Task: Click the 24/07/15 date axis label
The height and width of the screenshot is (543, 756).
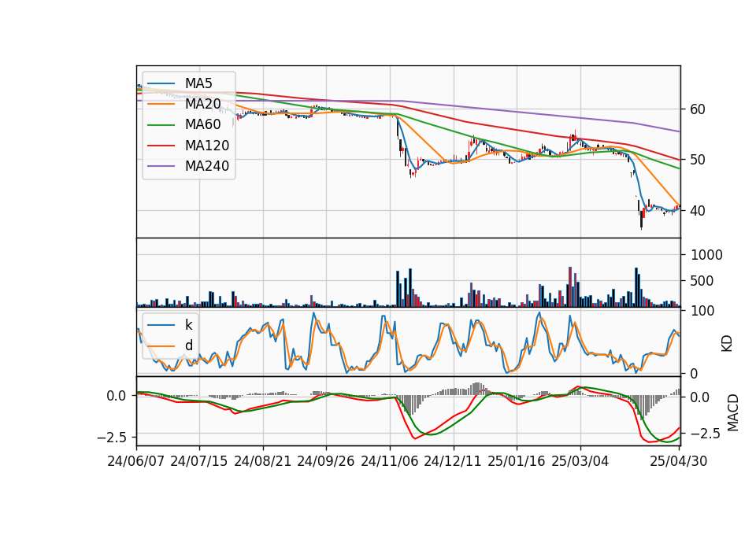Action: coord(199,461)
